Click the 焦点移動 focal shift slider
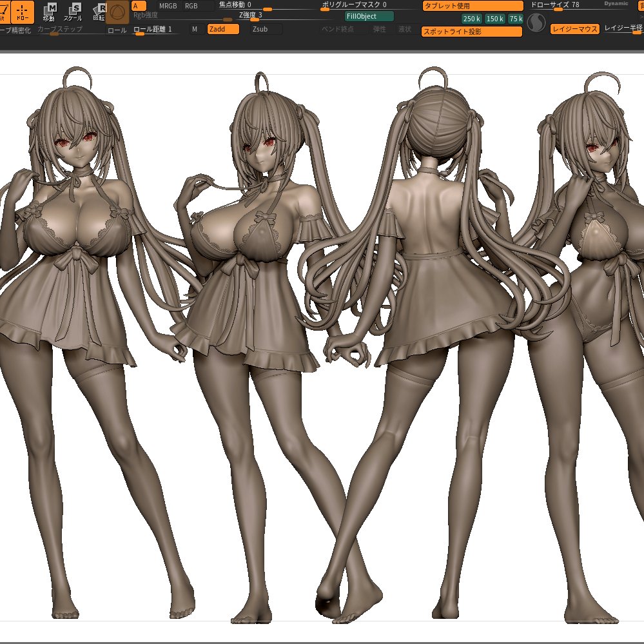 pos(267,5)
